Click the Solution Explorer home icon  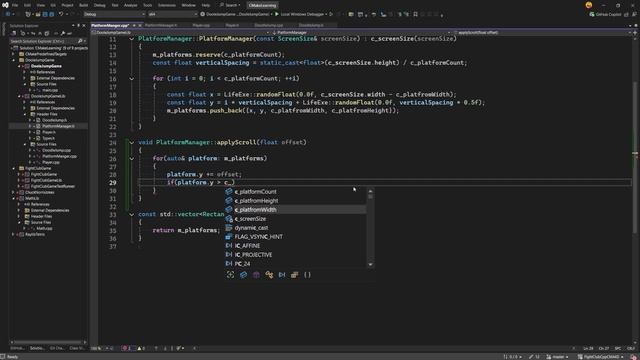(13, 33)
